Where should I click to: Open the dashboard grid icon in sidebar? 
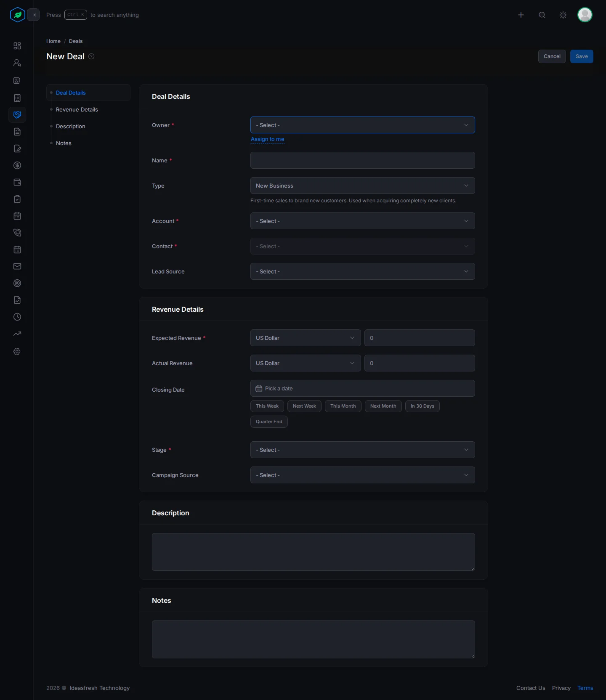point(17,46)
